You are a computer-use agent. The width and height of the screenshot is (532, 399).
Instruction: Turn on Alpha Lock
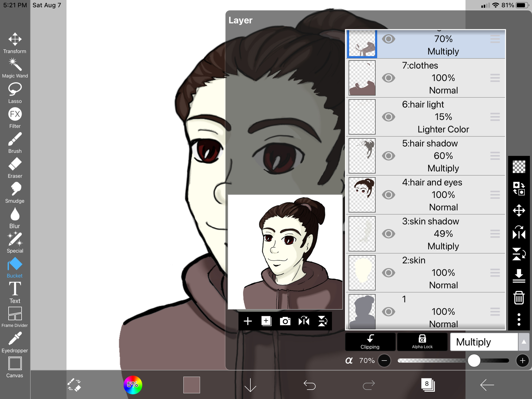pyautogui.click(x=422, y=342)
